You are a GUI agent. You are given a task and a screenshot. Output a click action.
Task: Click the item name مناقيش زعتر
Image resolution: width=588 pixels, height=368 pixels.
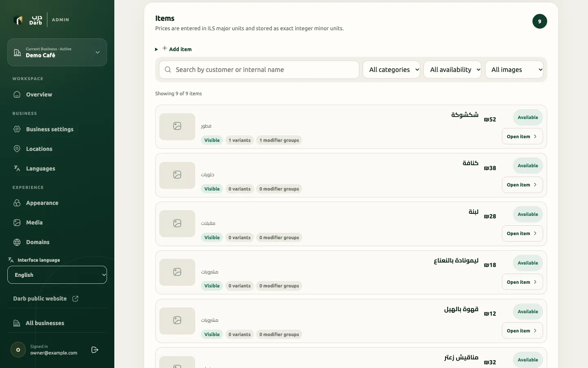(x=461, y=357)
